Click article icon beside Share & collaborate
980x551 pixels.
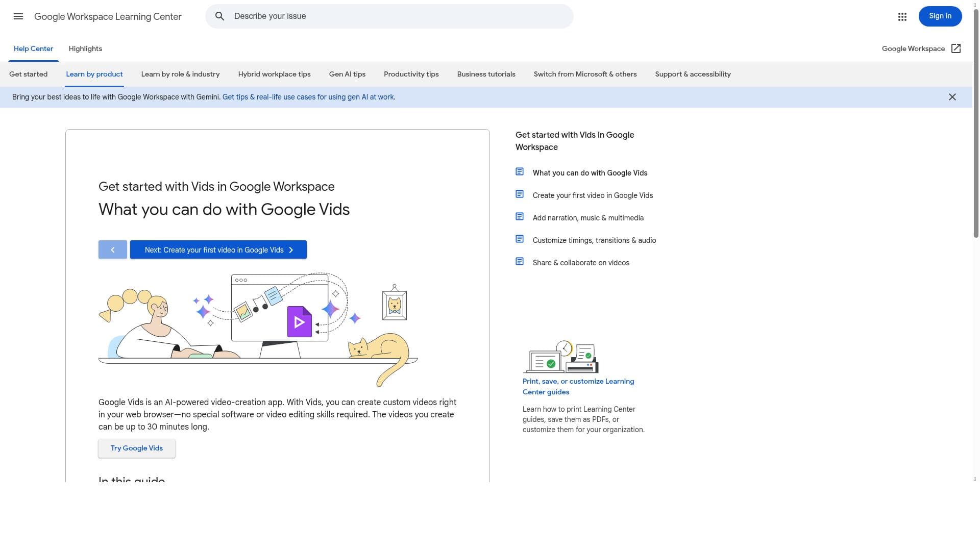click(x=520, y=262)
